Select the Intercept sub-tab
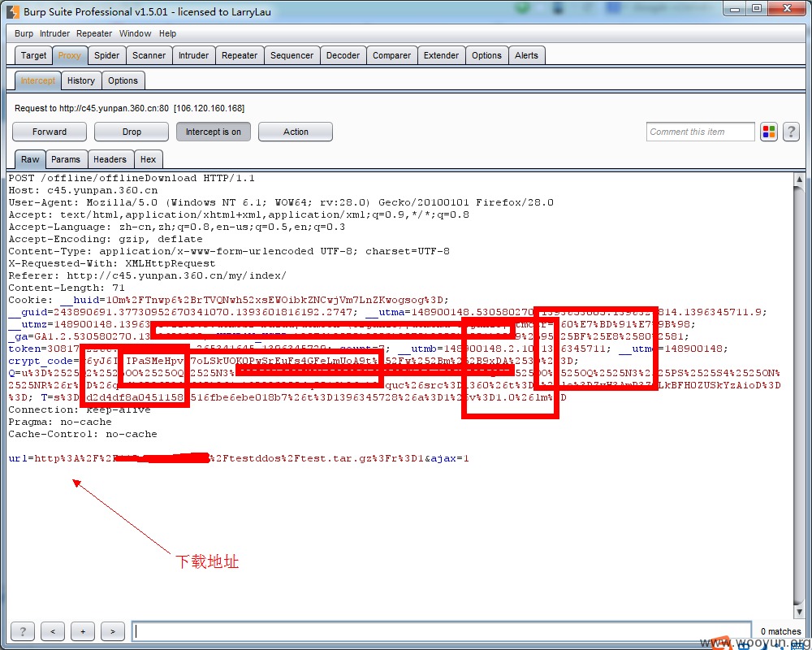The image size is (812, 650). click(38, 81)
